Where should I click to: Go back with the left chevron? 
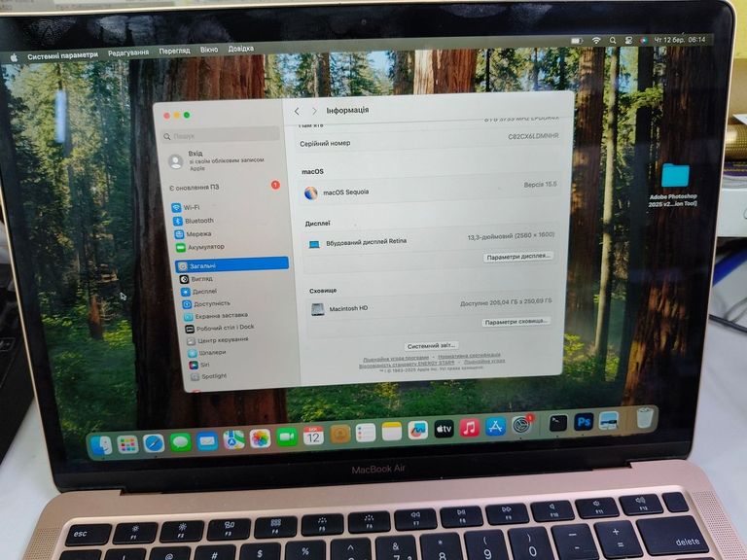click(297, 111)
